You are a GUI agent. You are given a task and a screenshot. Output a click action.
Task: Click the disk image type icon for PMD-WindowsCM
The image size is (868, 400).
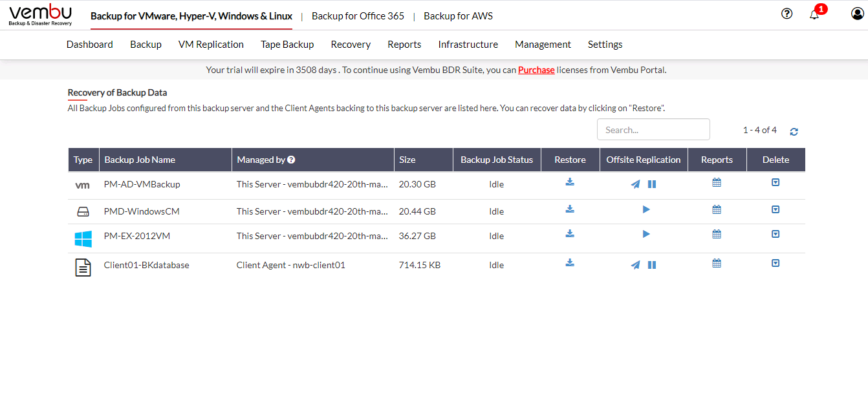pyautogui.click(x=83, y=212)
